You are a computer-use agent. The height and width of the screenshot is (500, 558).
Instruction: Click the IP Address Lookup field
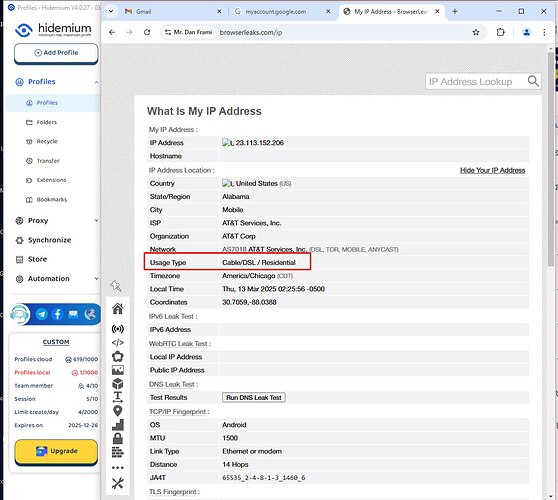476,81
